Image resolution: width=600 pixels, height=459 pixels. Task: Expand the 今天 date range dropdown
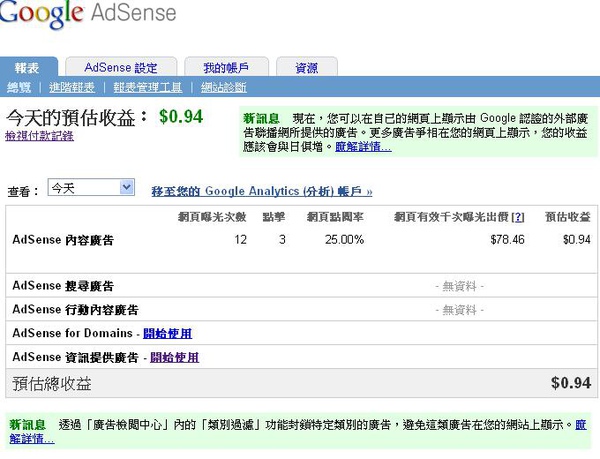[91, 187]
